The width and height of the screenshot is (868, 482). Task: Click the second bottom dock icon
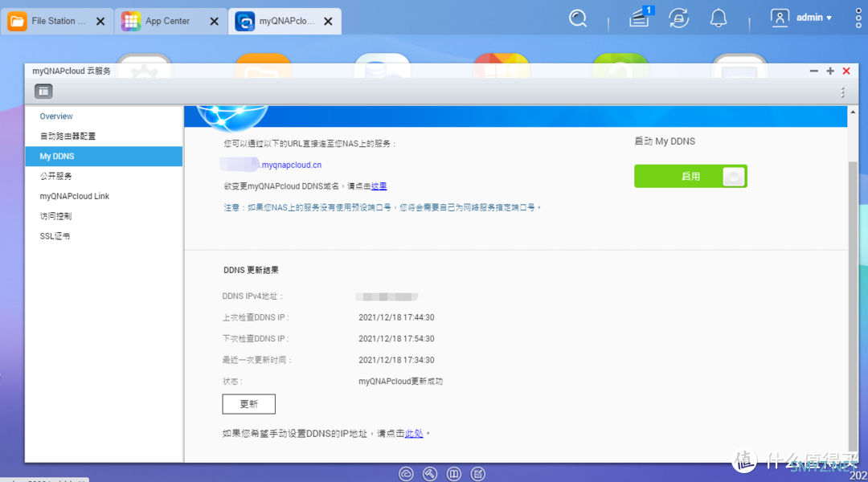click(x=429, y=474)
